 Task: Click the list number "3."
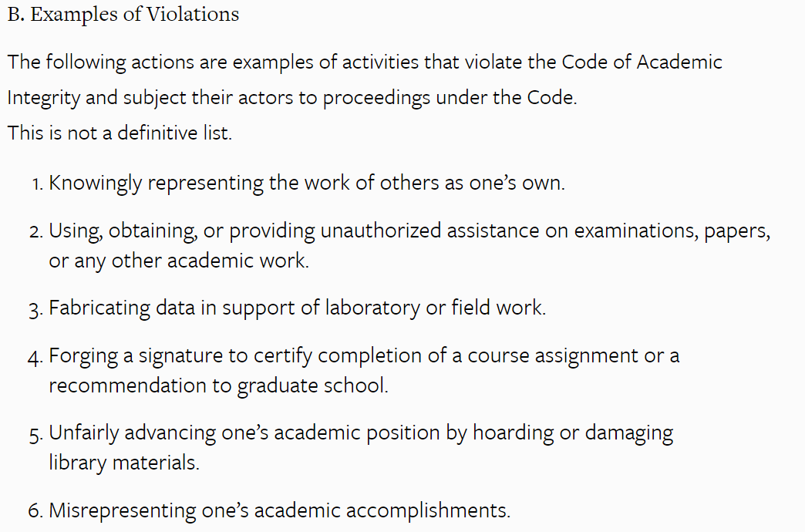36,310
